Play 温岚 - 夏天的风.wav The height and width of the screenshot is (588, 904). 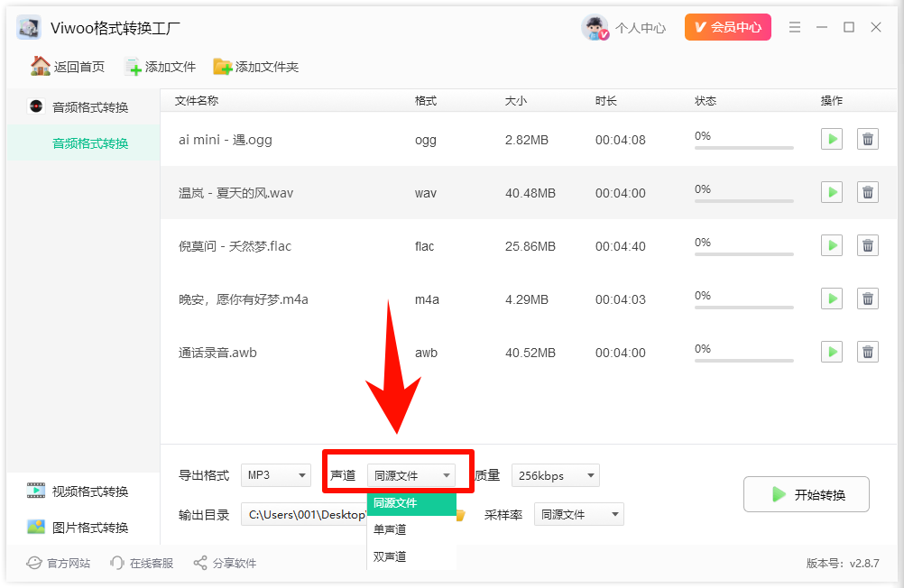pos(831,192)
